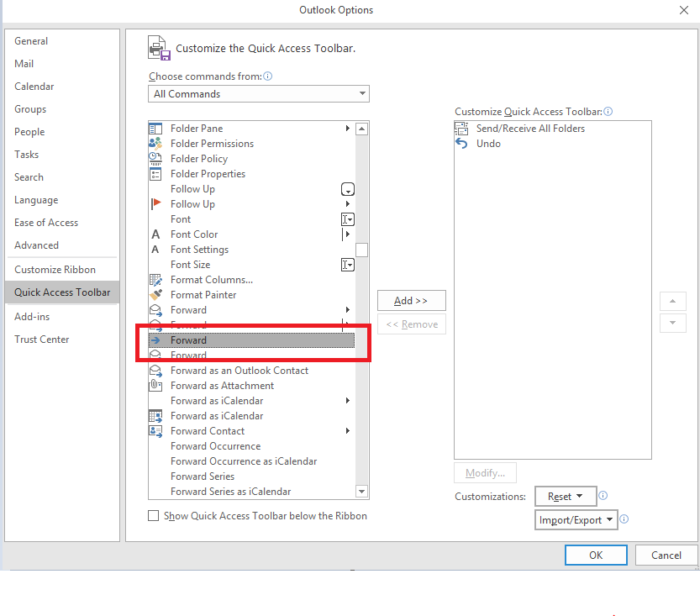Viewport: 700px width, 616px height.
Task: Click the Format Columns grid icon
Action: (x=155, y=280)
